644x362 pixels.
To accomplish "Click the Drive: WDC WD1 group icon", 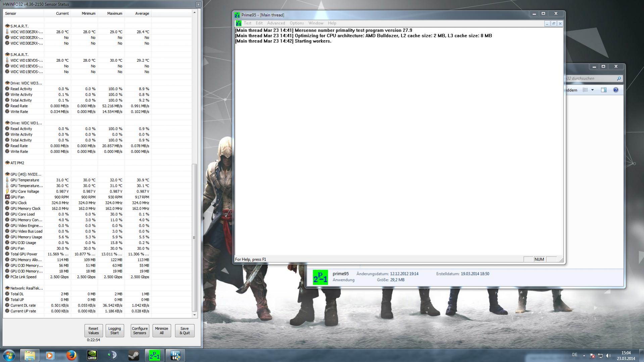I will point(7,123).
